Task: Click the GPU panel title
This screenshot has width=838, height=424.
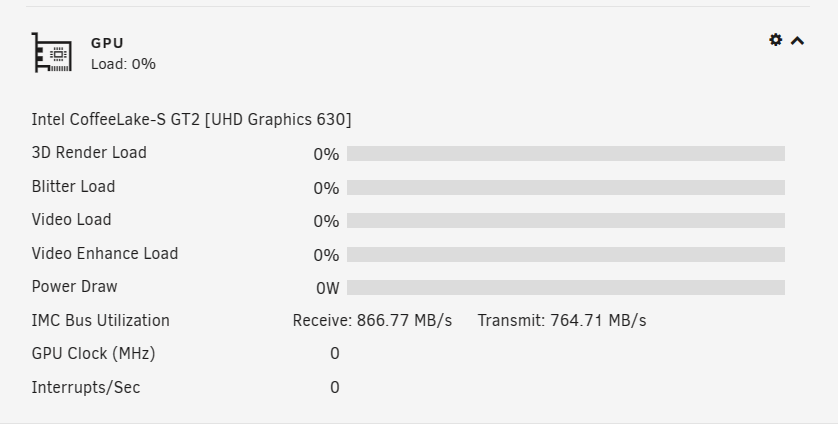Action: [107, 43]
